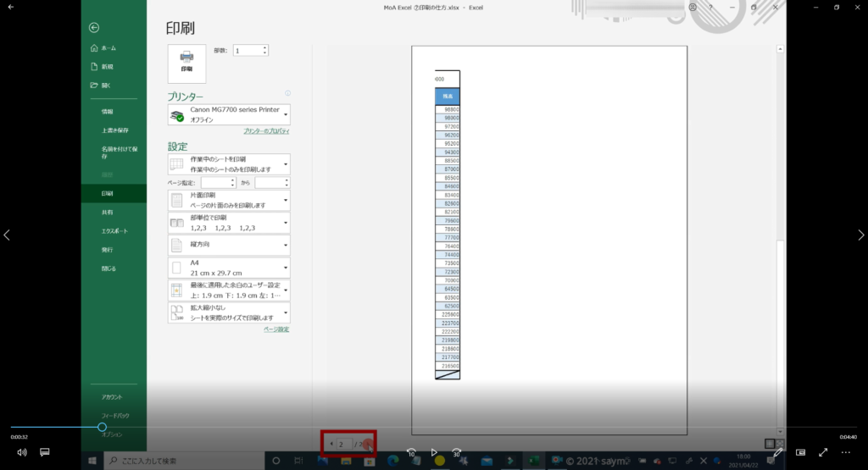Open the Canon MG7700 printer dropdown
The image size is (868, 470).
[229, 115]
